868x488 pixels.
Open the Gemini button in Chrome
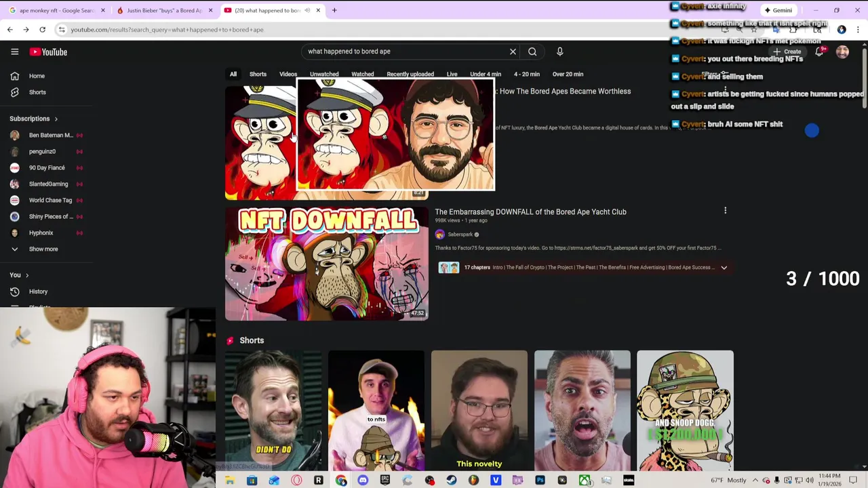[777, 10]
